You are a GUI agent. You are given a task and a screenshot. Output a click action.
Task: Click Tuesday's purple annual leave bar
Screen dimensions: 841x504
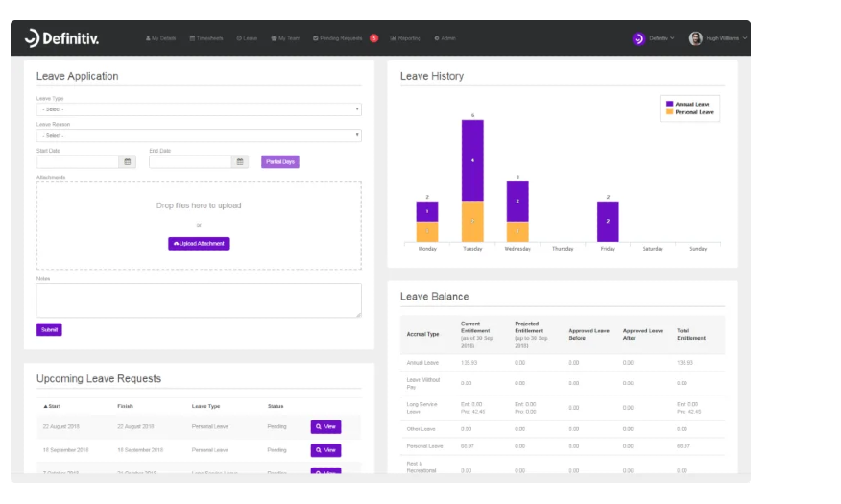[x=472, y=160]
